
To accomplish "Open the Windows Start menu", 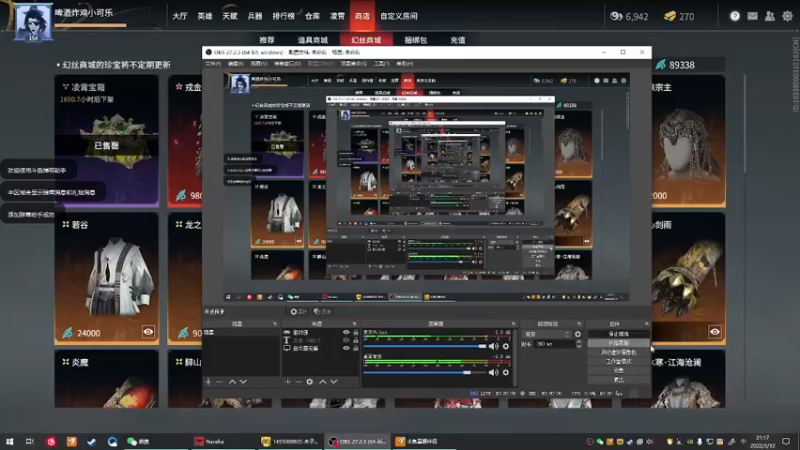I will [9, 441].
